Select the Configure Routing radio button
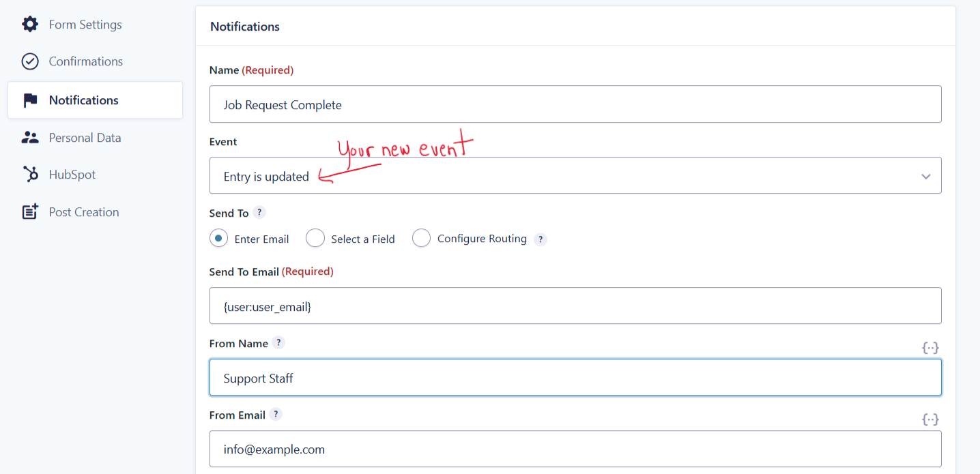This screenshot has height=474, width=980. tap(421, 238)
